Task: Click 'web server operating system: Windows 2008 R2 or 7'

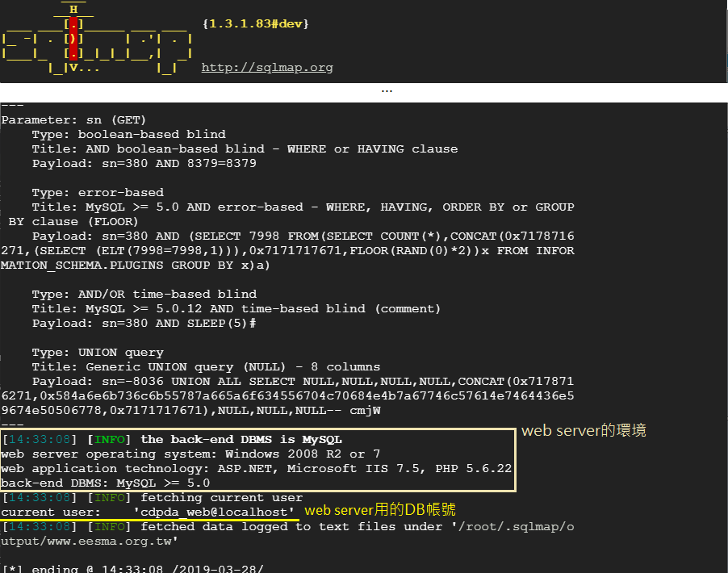Action: click(x=190, y=454)
